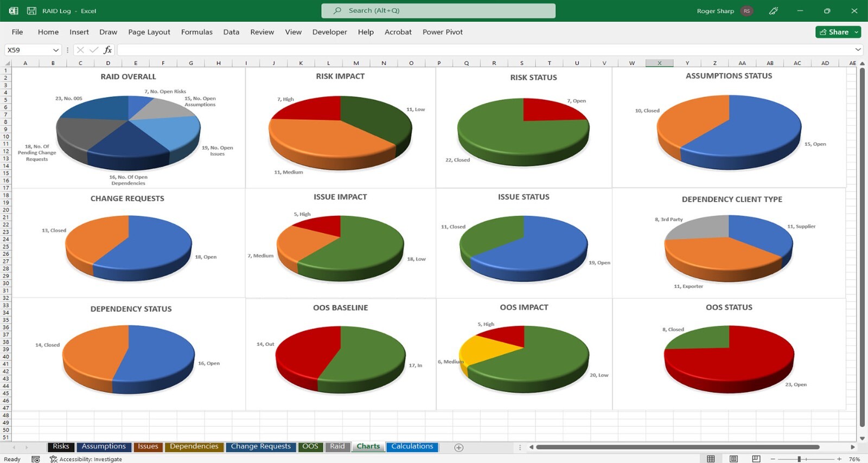Open the macro recording status bar icon
This screenshot has height=463, width=868.
point(36,459)
